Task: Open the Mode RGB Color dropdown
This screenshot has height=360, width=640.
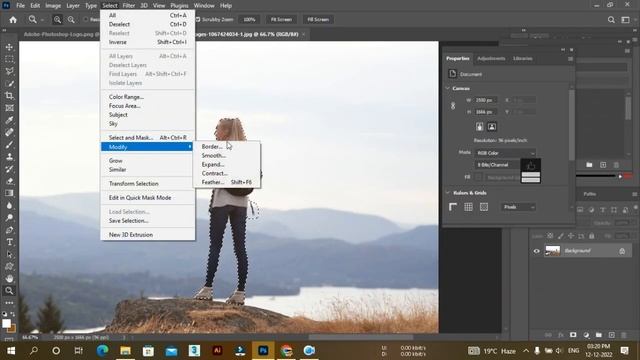Action: click(505, 153)
